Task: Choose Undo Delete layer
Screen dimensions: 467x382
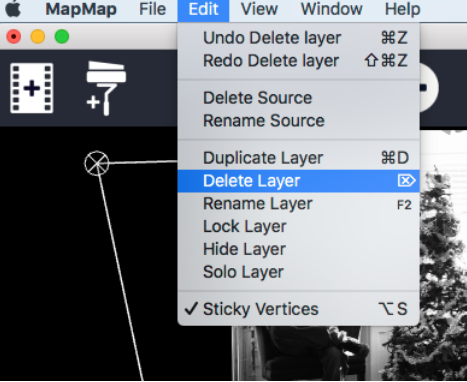Action: 298,38
